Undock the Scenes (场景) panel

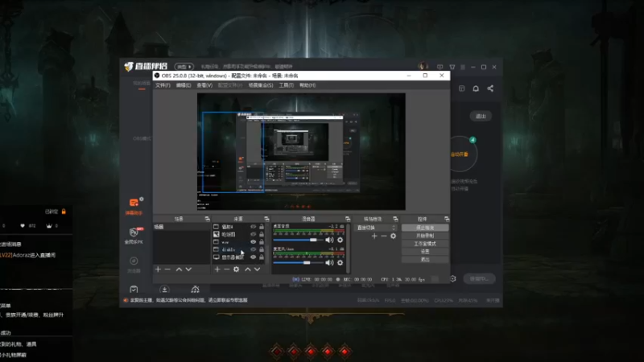[207, 219]
